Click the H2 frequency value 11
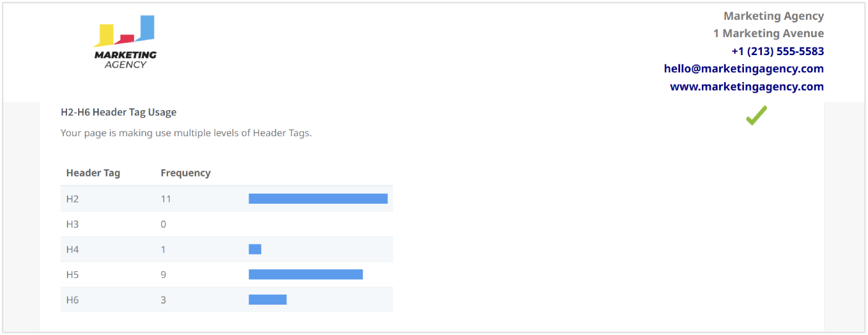The height and width of the screenshot is (335, 868). coord(166,199)
